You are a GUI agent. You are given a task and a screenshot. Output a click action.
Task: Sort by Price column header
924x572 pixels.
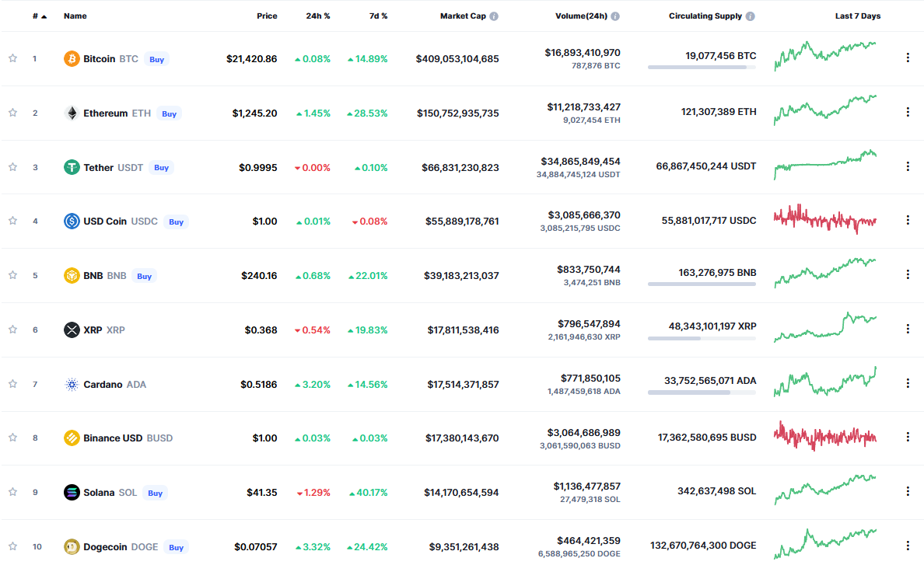click(x=267, y=16)
